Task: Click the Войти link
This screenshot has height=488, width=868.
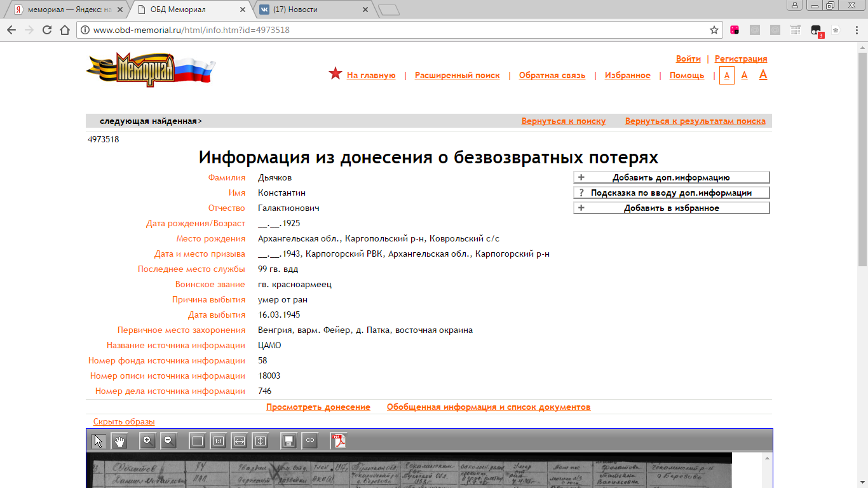Action: pos(688,58)
